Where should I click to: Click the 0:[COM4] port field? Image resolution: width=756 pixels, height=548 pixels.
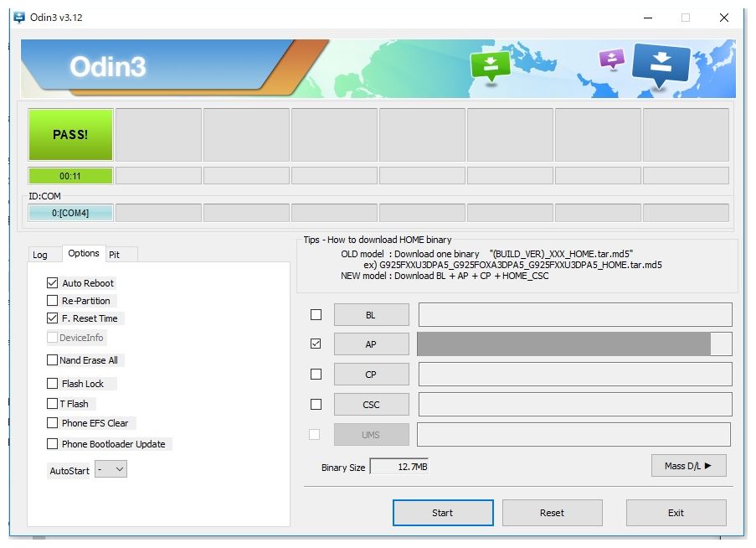click(70, 213)
